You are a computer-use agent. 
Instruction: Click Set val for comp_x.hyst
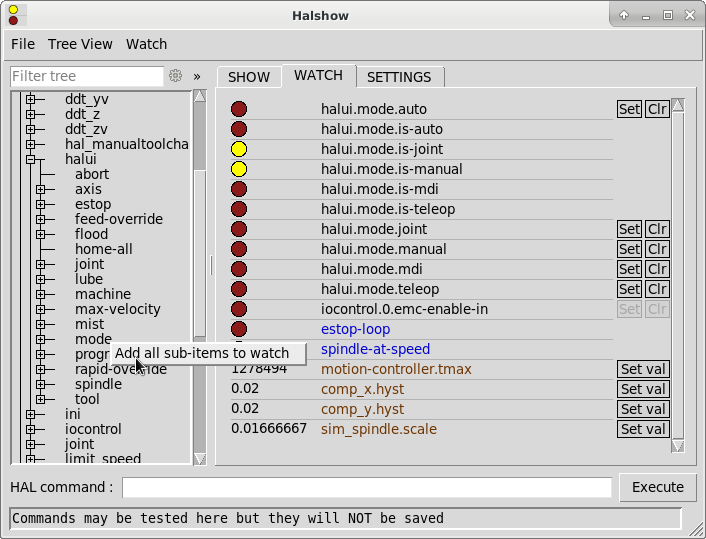point(643,389)
